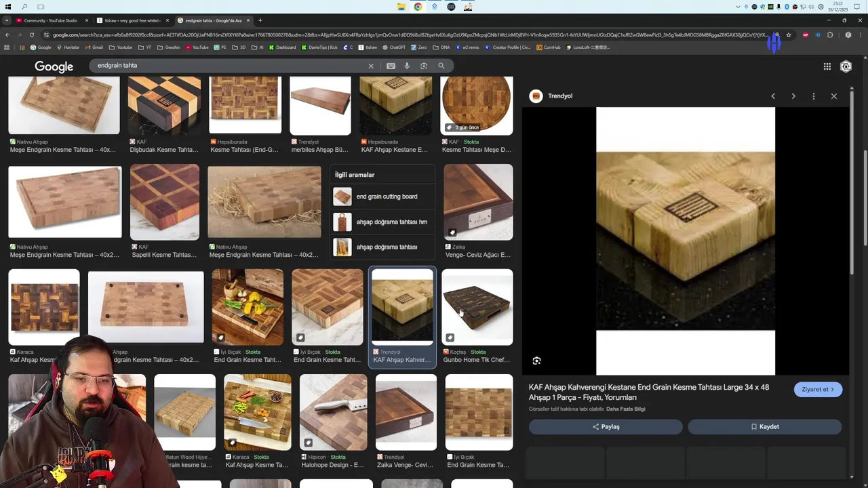
Task: Open round Kesme Tahtası Meşe thumbnail
Action: pos(477,106)
